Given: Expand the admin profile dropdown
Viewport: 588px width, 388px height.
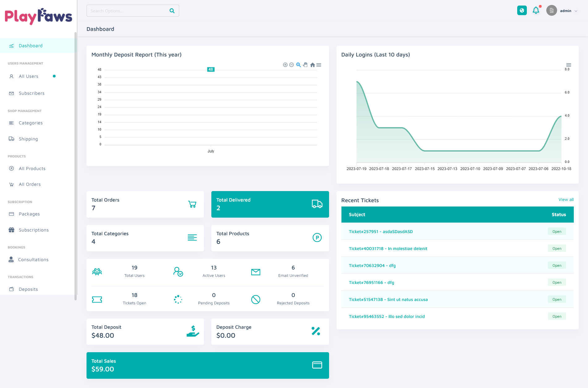Looking at the screenshot, I should (x=569, y=11).
